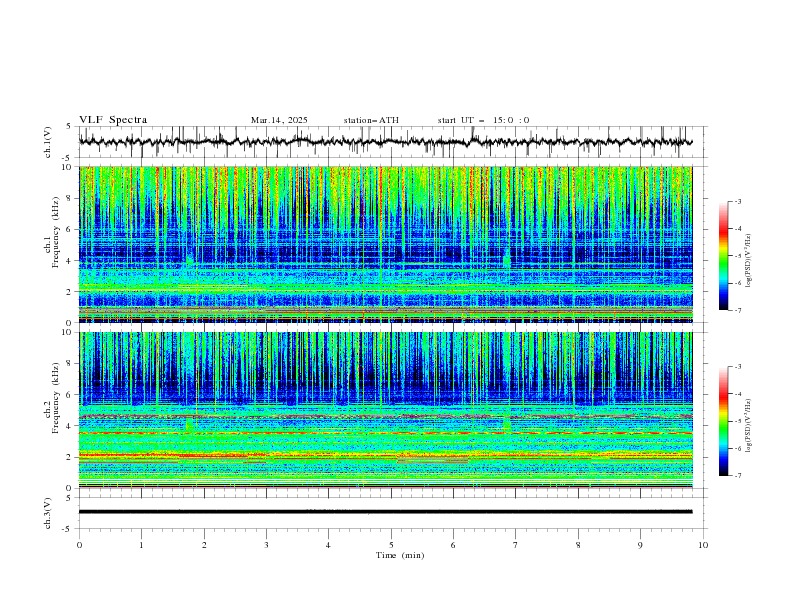Click inside the ch.2 spectrogram panel
This screenshot has height=612, width=792.
(386, 410)
